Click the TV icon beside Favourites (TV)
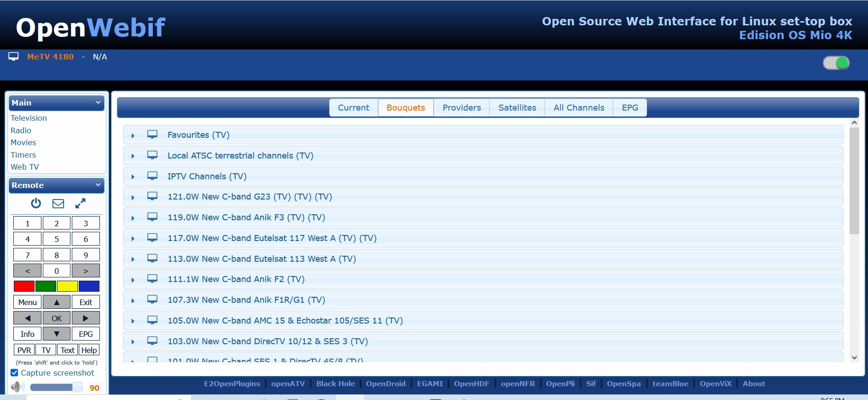The width and height of the screenshot is (868, 400). click(x=152, y=135)
